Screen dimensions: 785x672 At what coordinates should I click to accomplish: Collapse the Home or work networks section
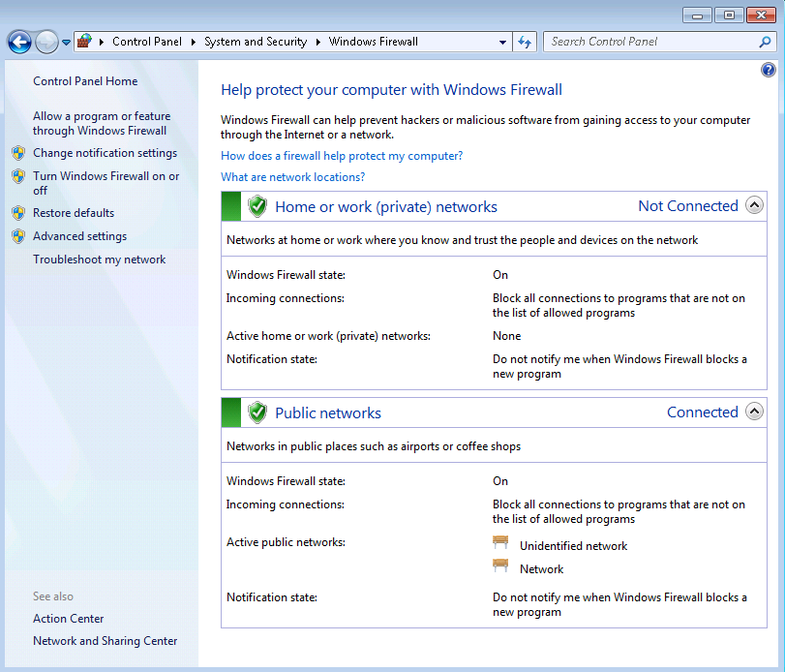754,205
